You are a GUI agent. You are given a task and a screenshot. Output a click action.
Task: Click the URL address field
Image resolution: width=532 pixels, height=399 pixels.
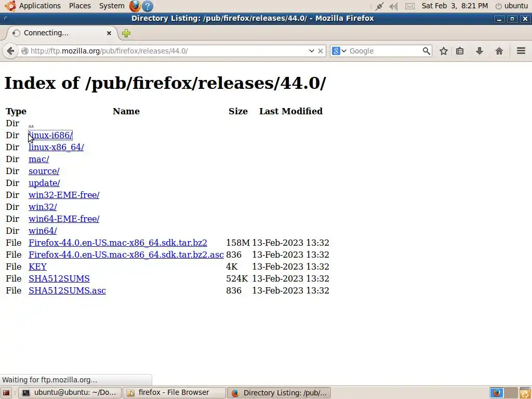tap(168, 51)
